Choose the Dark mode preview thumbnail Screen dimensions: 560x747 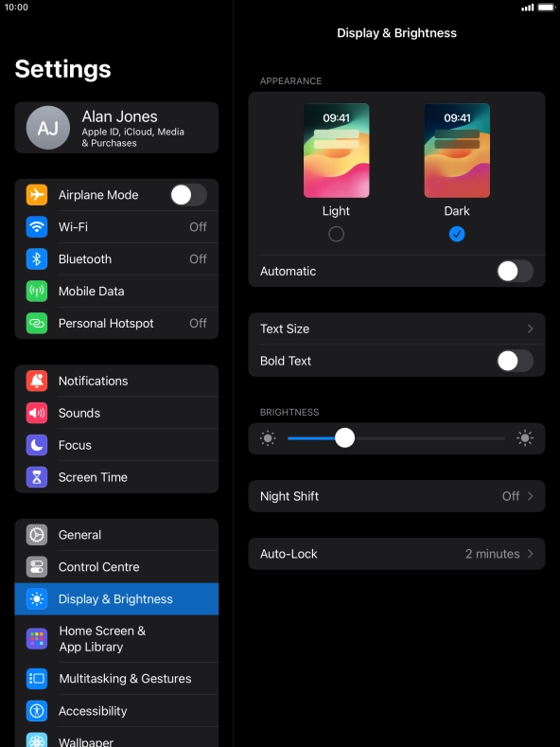tap(457, 151)
